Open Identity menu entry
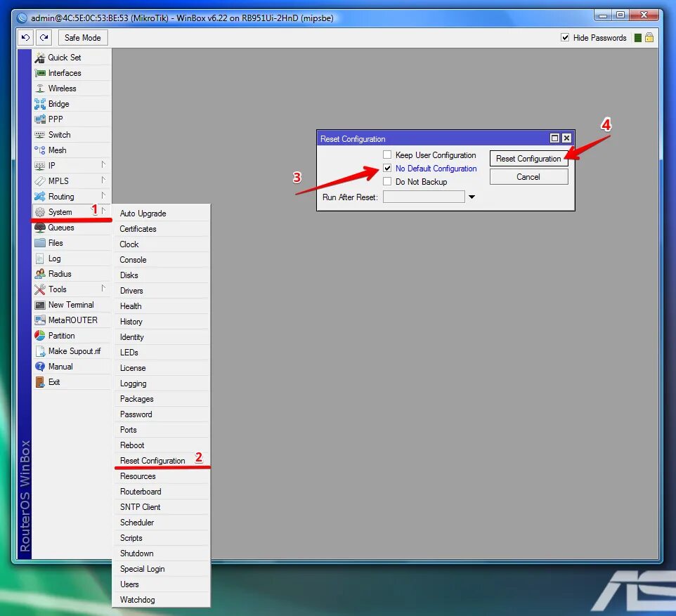 pyautogui.click(x=161, y=337)
